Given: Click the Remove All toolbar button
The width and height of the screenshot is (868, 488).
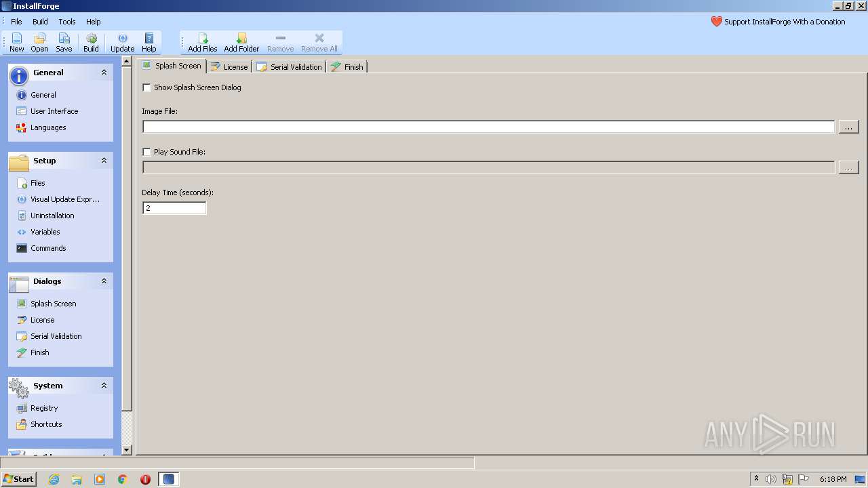Looking at the screenshot, I should click(x=319, y=42).
